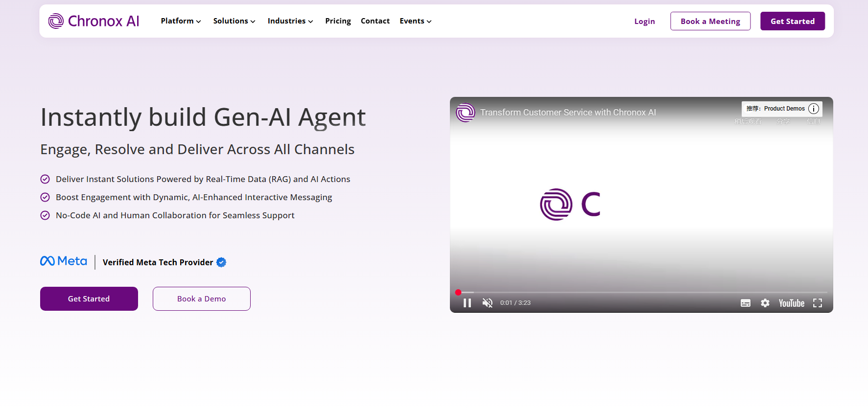
Task: Click the Login link
Action: tap(644, 22)
